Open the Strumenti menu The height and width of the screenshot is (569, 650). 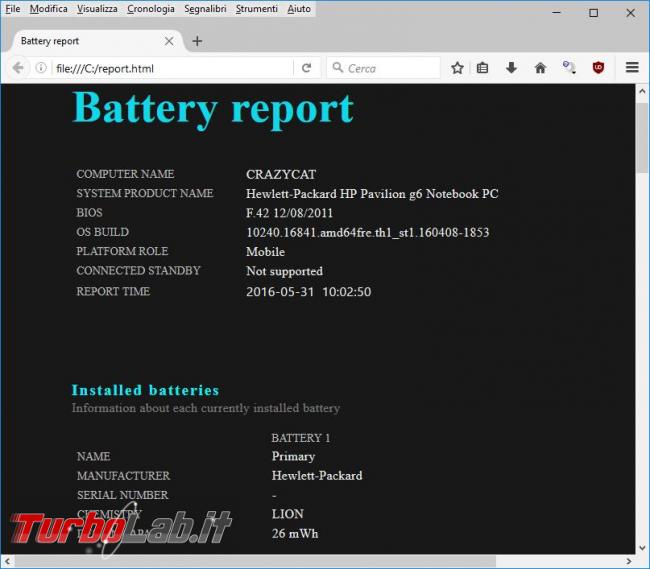coord(257,9)
